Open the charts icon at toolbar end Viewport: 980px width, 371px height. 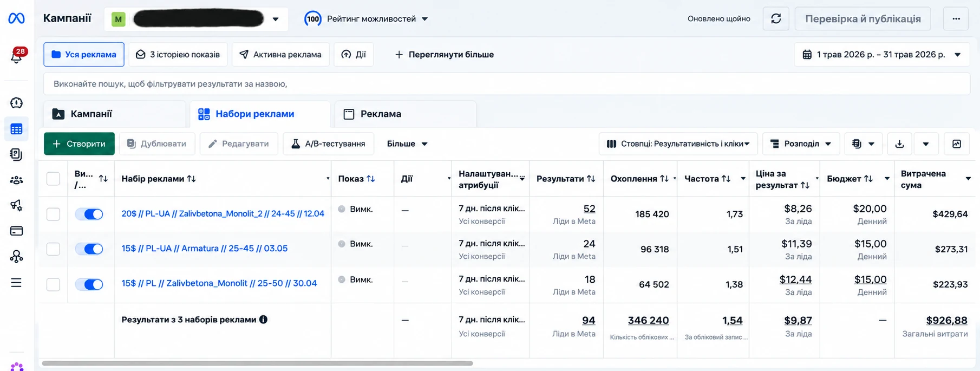(957, 144)
